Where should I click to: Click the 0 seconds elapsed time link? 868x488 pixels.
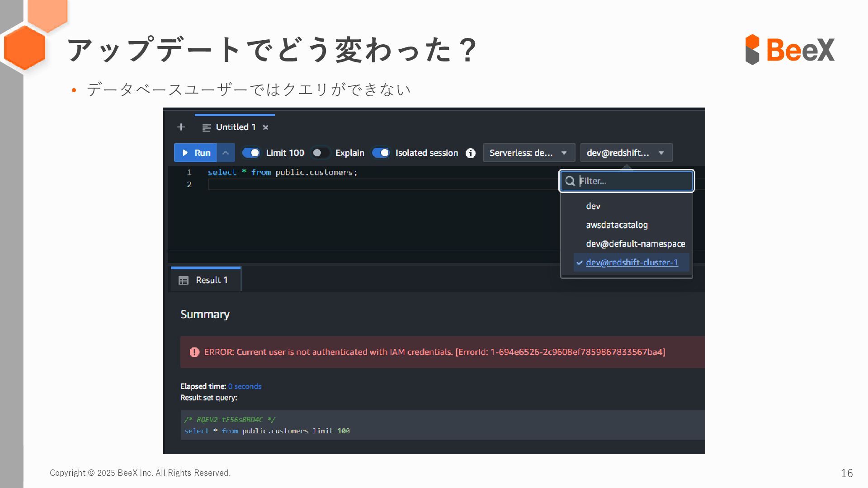[x=245, y=386]
